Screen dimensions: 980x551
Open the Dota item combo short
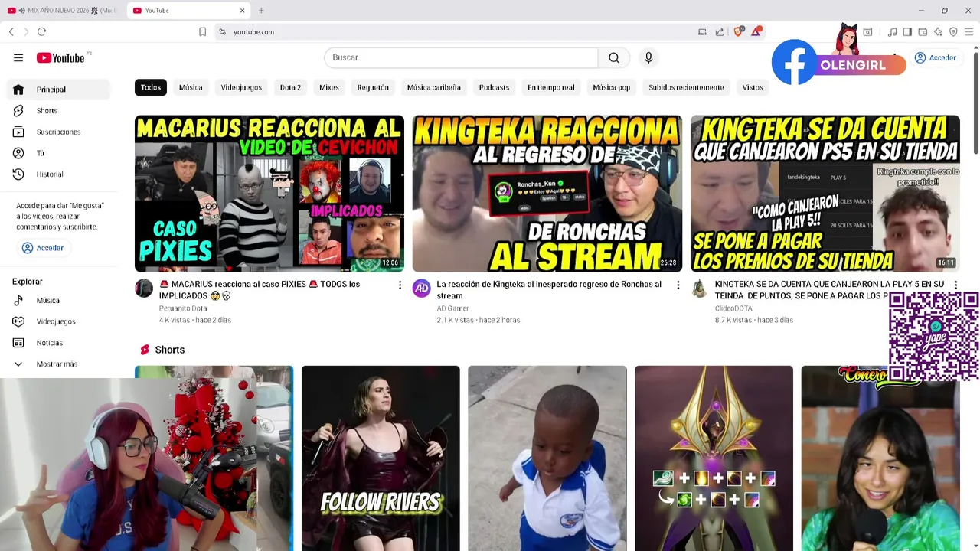coord(714,458)
